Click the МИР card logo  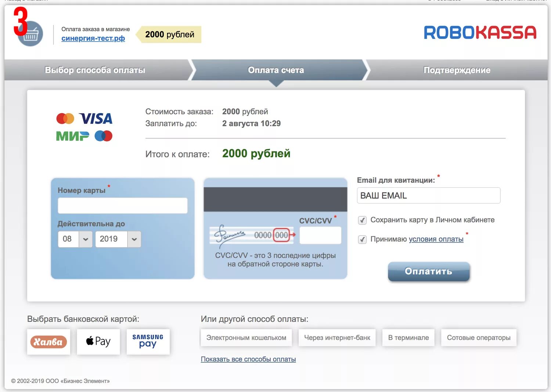click(x=72, y=136)
